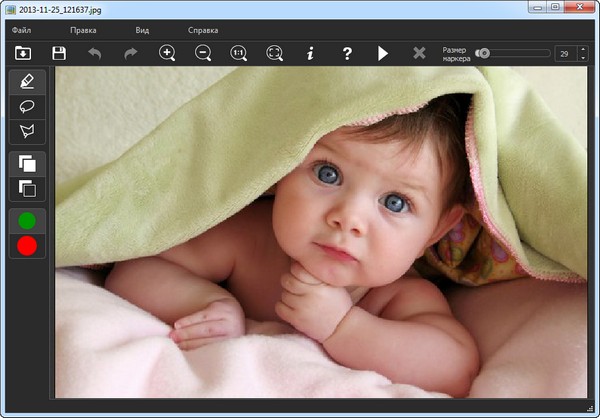
Task: Select the lasso selection tool
Action: tap(27, 106)
